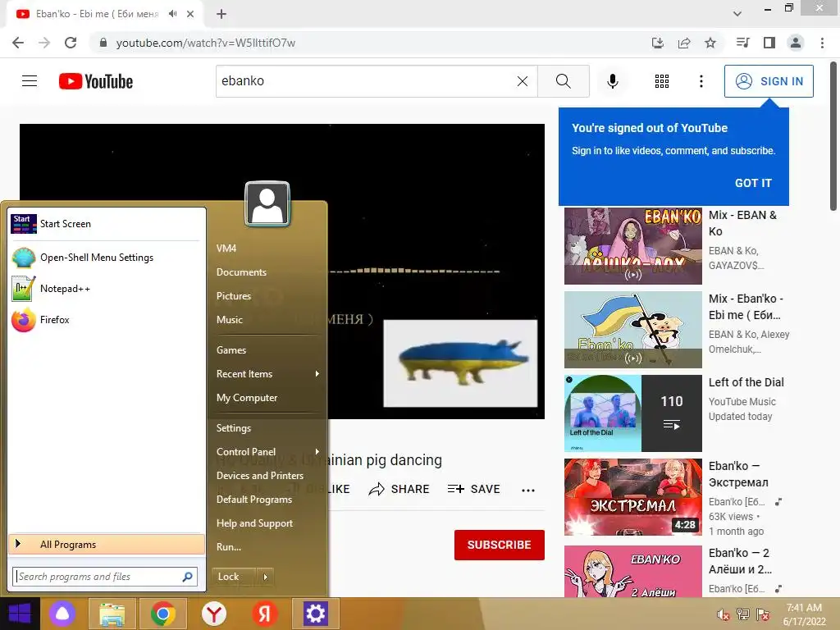
Task: Open the YouTube guide hamburger menu
Action: click(x=30, y=81)
